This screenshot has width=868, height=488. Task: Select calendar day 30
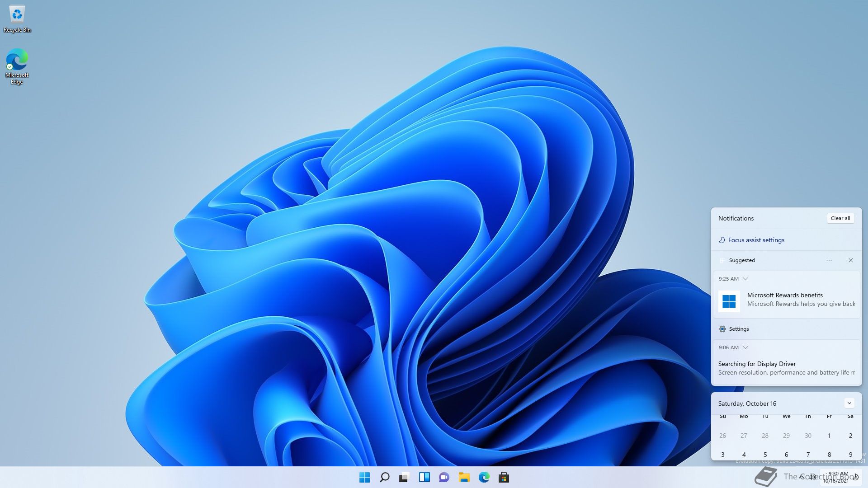pos(808,436)
